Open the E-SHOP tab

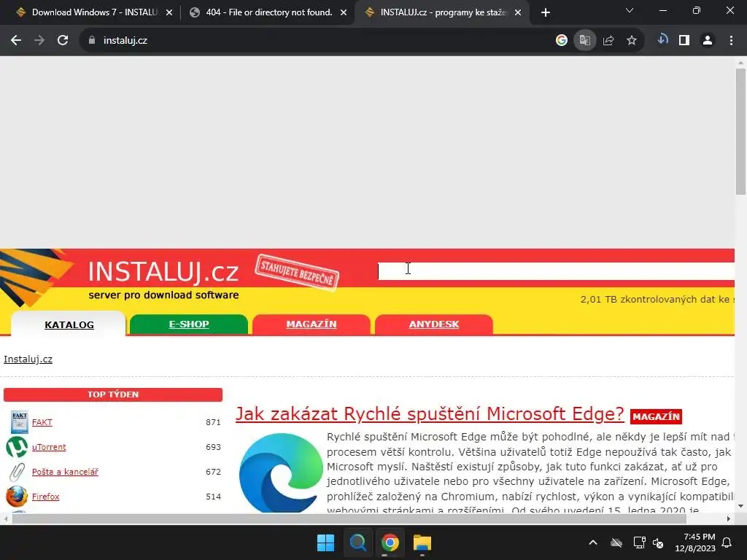pyautogui.click(x=189, y=324)
